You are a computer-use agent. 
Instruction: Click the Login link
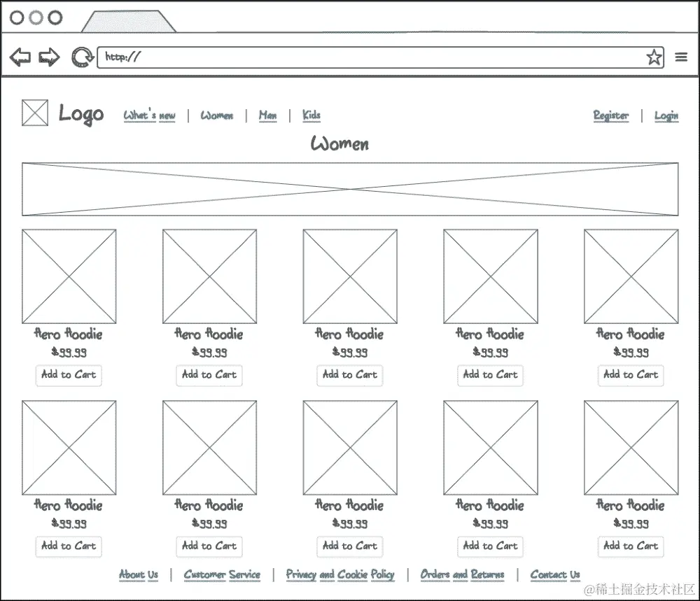click(x=666, y=115)
